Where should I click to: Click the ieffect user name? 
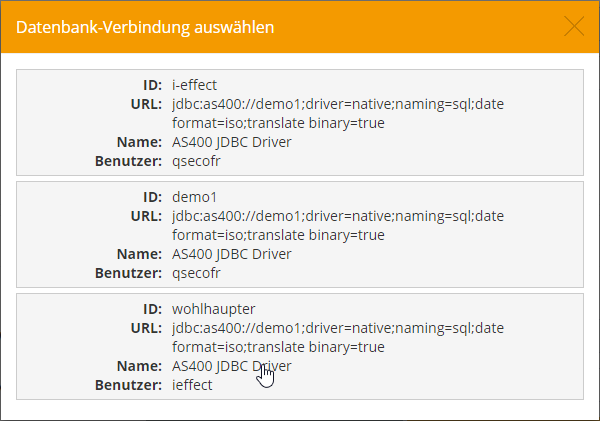192,385
